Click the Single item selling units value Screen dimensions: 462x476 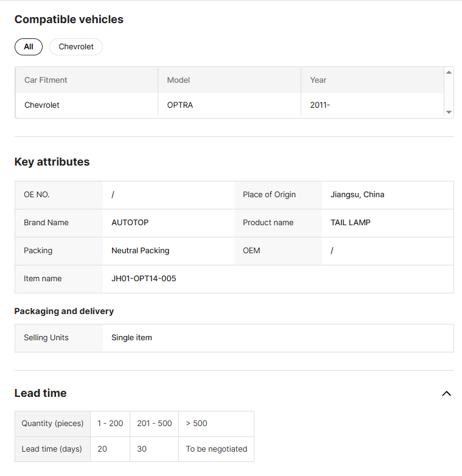click(x=131, y=338)
